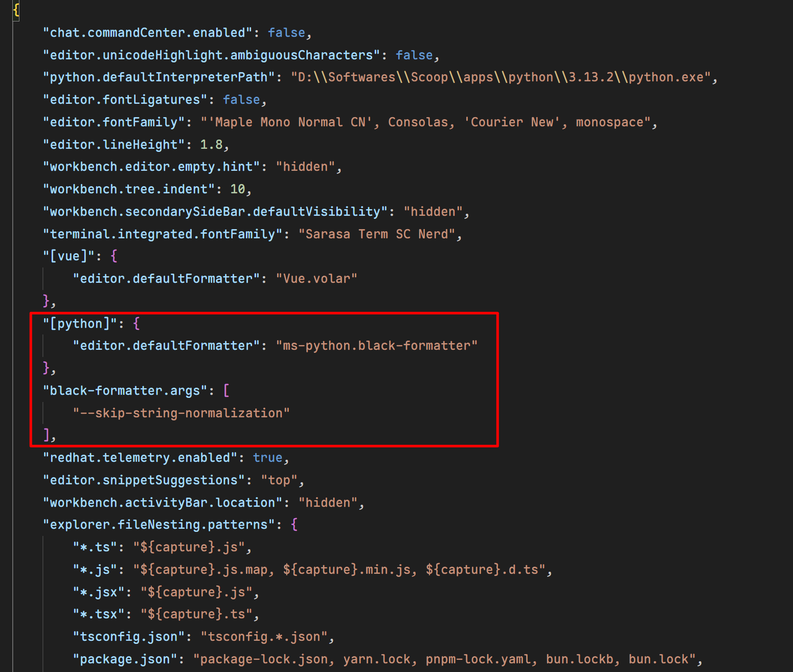
Task: Click the 1.8 lineHeight value
Action: (x=212, y=144)
